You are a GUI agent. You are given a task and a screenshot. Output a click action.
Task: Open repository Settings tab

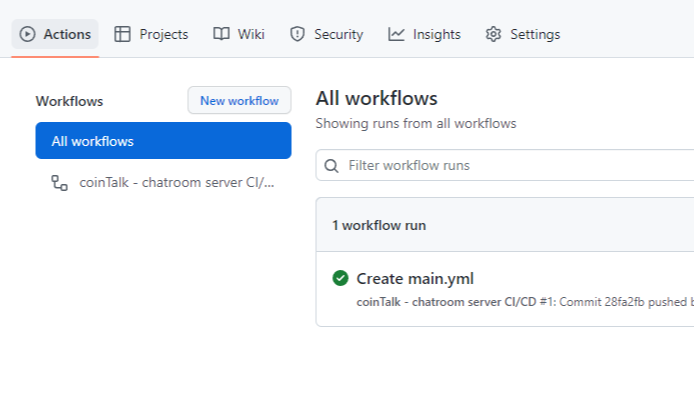coord(523,34)
